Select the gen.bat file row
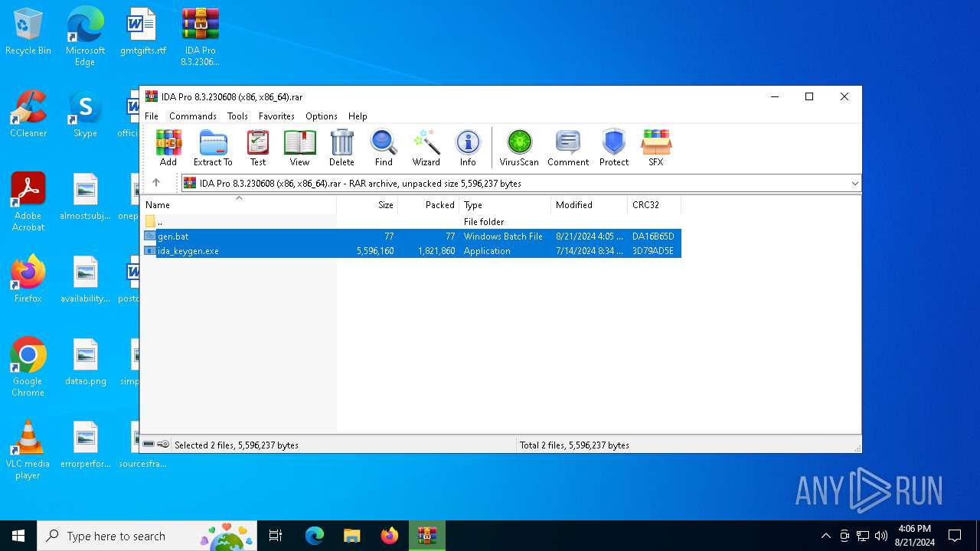 (411, 236)
